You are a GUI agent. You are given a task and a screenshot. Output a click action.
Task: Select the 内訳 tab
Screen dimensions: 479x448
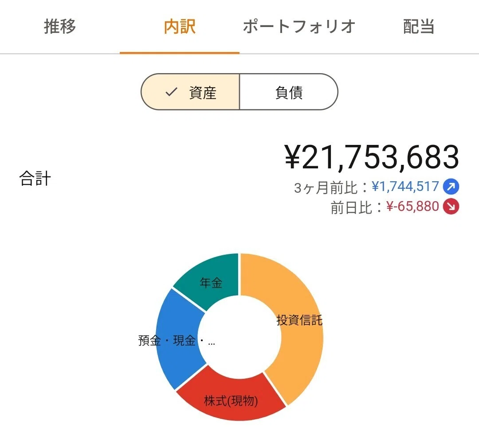[x=180, y=27]
